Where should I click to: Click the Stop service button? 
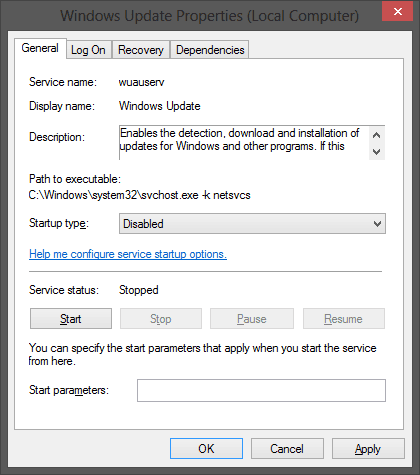point(161,319)
